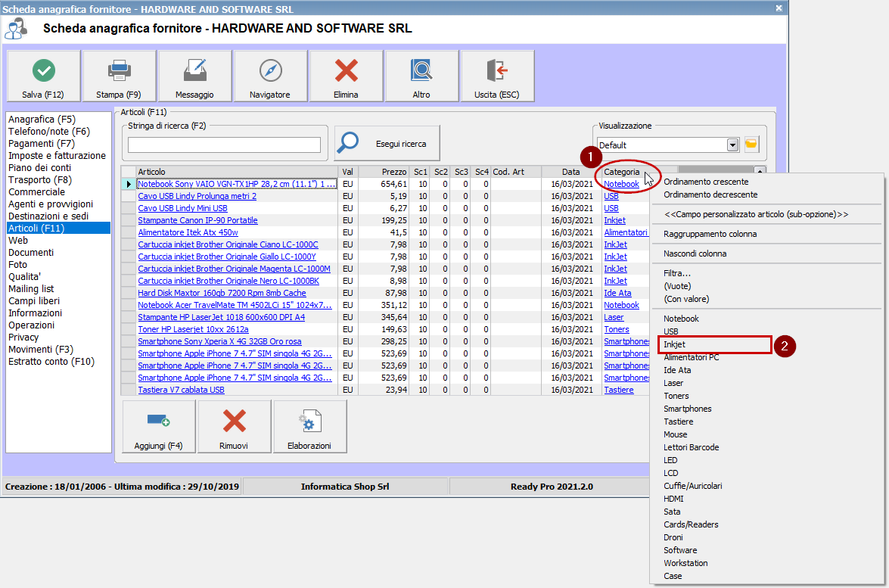Click the Rimuovi red X button
889x588 pixels.
(x=234, y=426)
